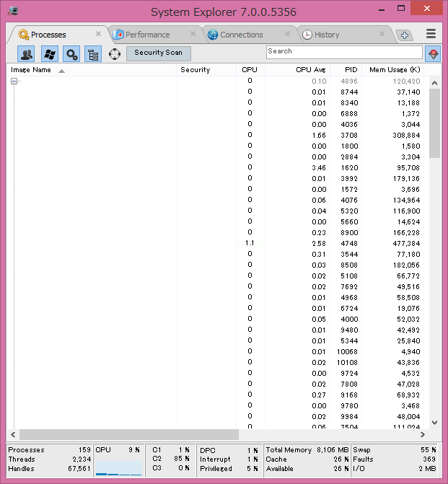The height and width of the screenshot is (484, 448).
Task: Close the Performance tab
Action: click(193, 34)
